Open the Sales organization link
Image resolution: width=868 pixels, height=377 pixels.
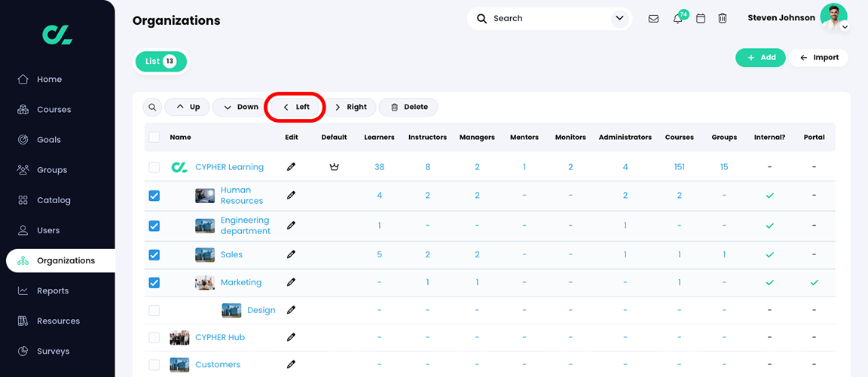pyautogui.click(x=231, y=255)
